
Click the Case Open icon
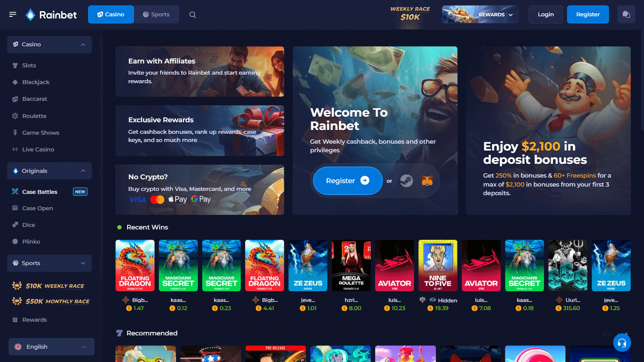[x=15, y=208]
